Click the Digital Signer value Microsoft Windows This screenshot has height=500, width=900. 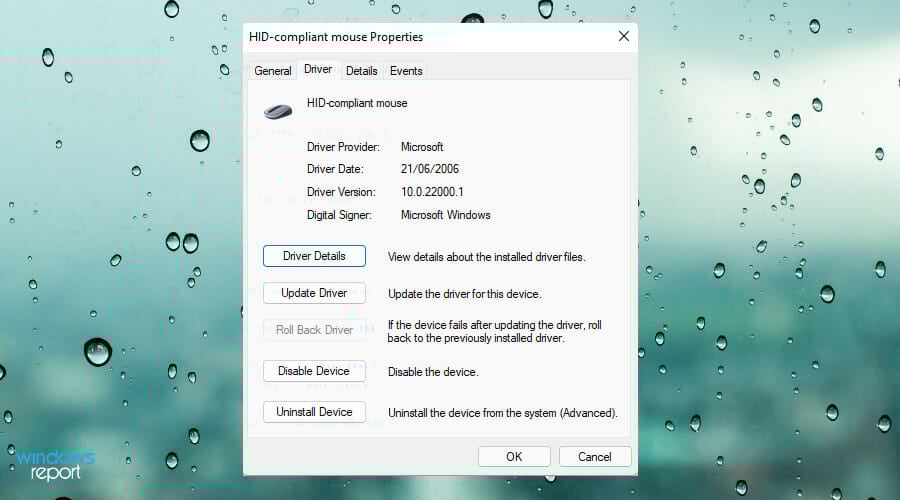coord(445,215)
